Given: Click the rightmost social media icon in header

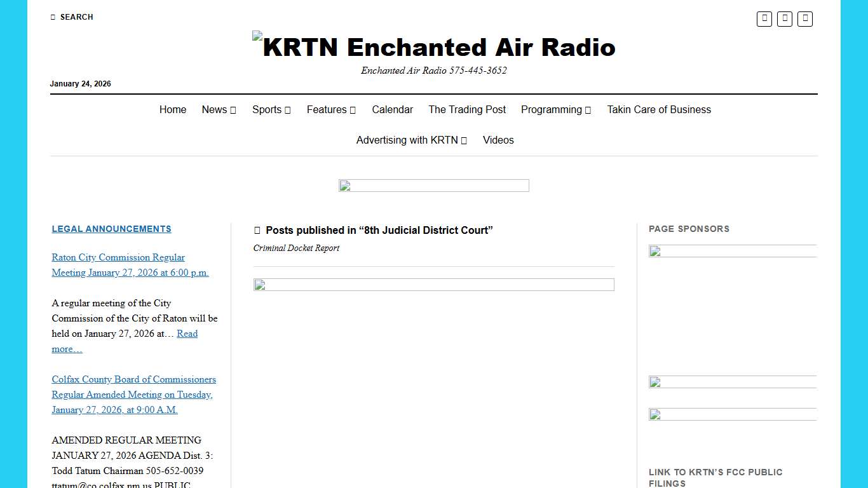Looking at the screenshot, I should click(804, 19).
